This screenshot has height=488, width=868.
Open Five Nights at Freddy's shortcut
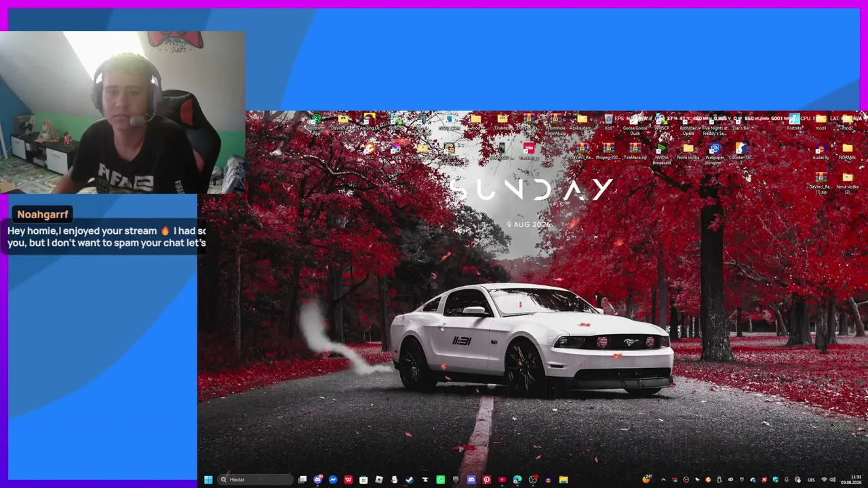(715, 124)
